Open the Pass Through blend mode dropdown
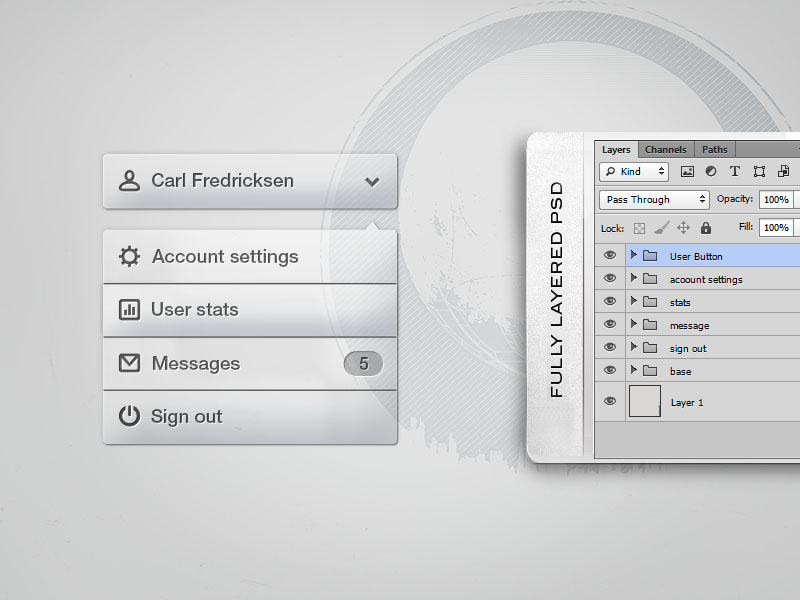 click(654, 199)
